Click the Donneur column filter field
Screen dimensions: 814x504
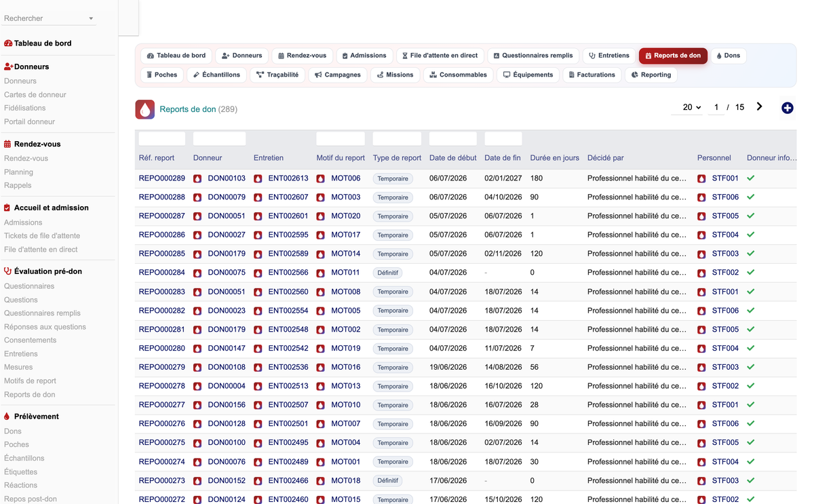220,139
